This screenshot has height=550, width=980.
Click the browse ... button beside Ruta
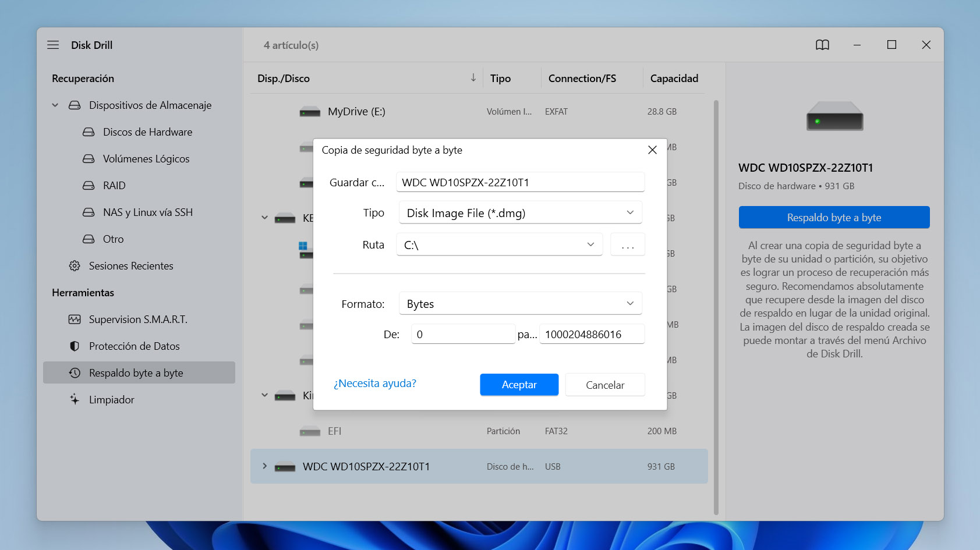[628, 244]
